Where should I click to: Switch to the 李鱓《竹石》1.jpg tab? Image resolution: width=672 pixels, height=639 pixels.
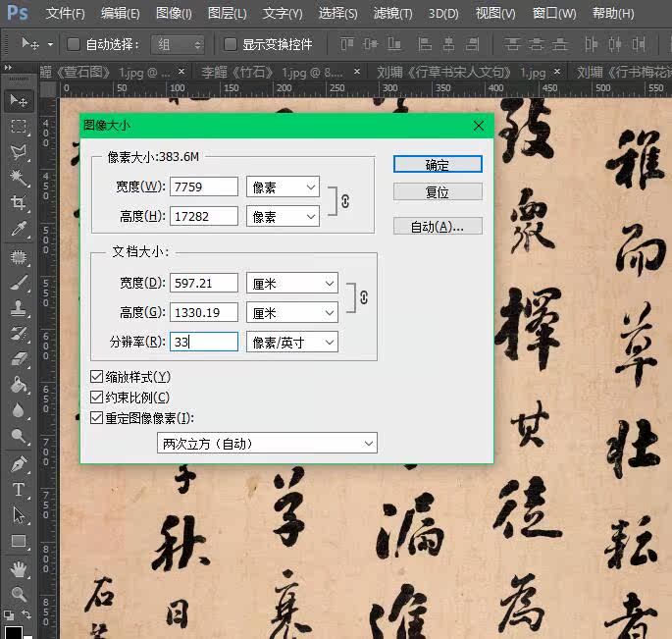[272, 72]
